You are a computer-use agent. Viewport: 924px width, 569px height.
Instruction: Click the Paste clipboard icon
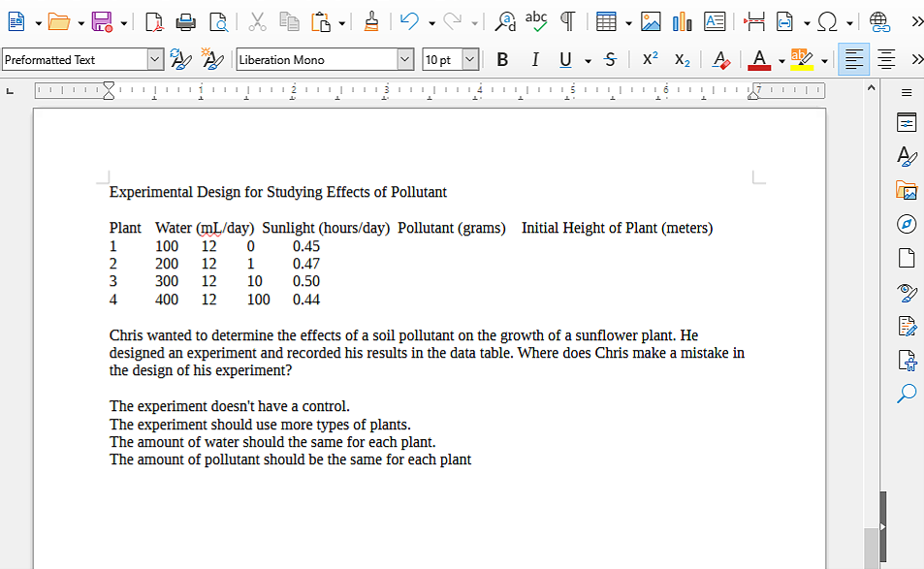point(321,22)
